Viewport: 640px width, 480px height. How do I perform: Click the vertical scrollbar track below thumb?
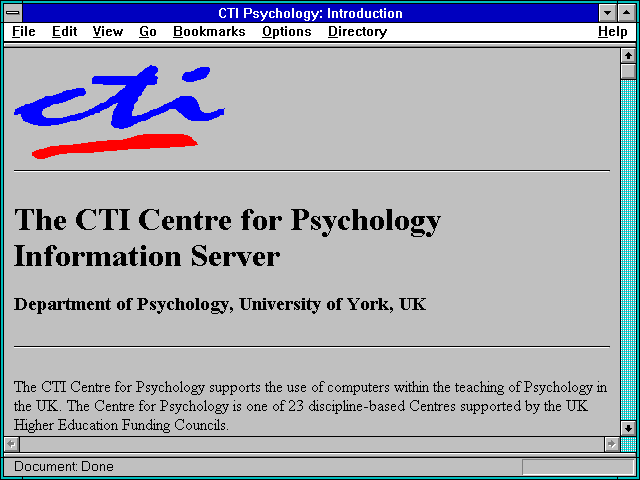click(628, 250)
